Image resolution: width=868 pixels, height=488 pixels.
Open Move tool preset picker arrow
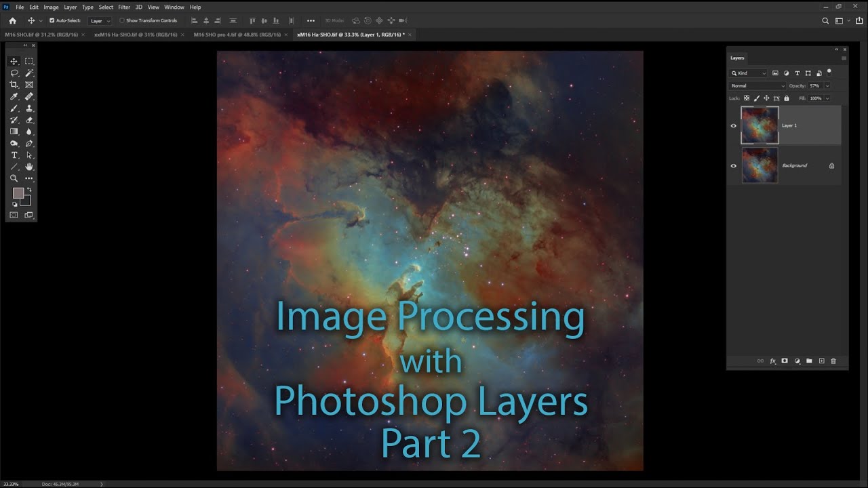pyautogui.click(x=41, y=21)
